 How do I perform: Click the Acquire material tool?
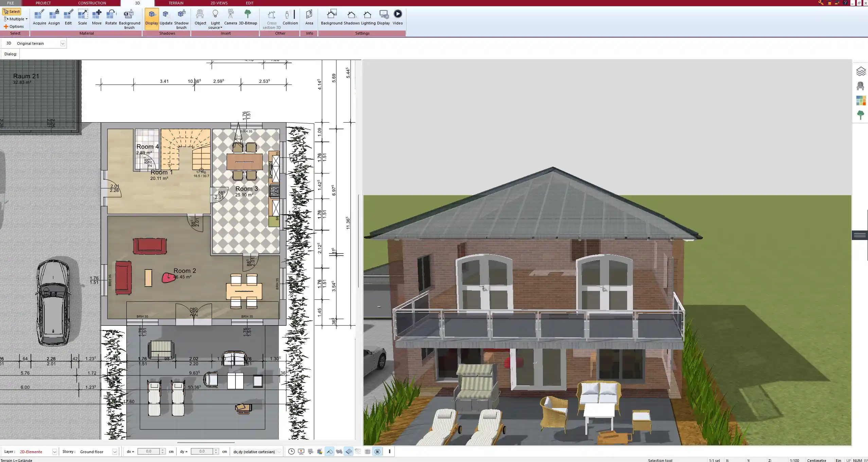click(39, 17)
